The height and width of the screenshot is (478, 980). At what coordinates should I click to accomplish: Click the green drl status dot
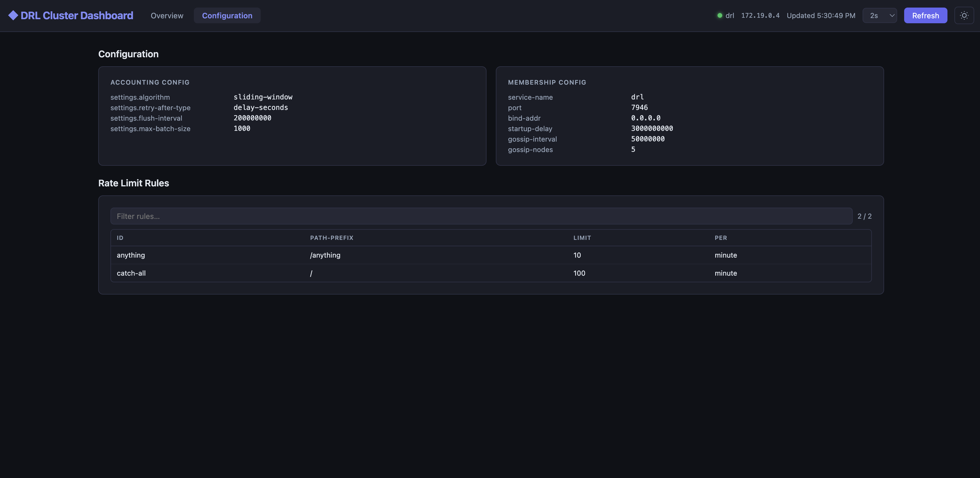click(x=719, y=16)
